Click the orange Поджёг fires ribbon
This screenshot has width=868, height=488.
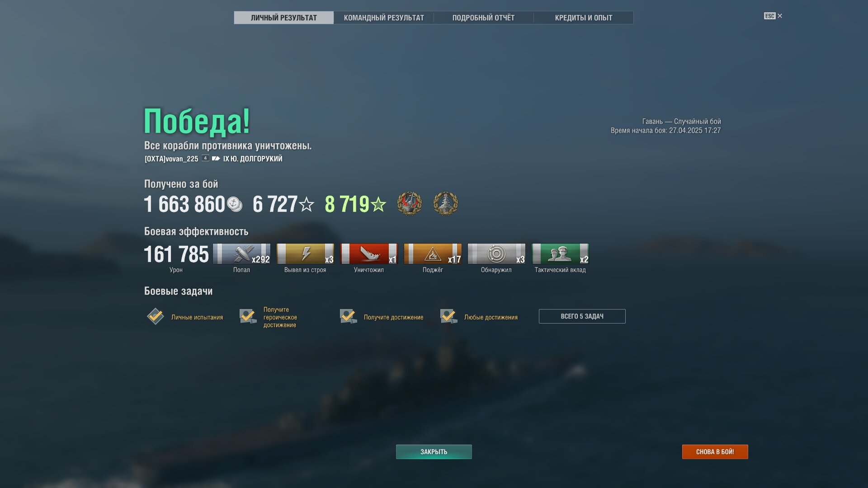pyautogui.click(x=433, y=253)
